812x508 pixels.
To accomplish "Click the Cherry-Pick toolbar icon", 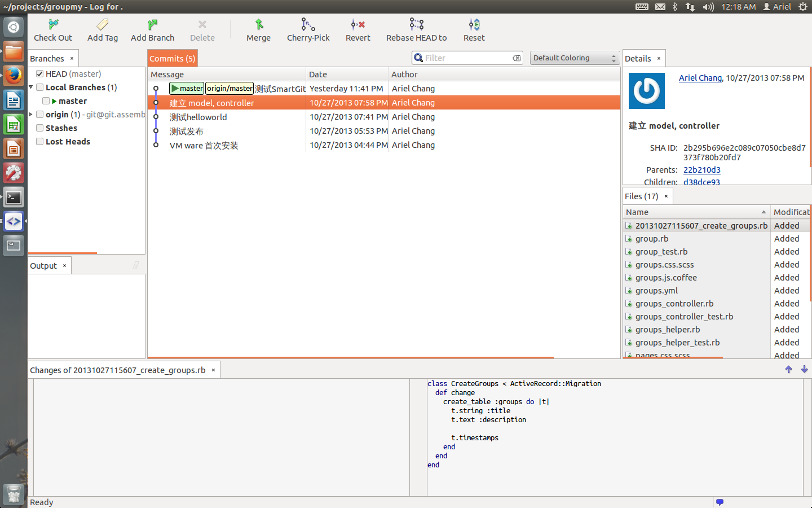I will coord(308,24).
